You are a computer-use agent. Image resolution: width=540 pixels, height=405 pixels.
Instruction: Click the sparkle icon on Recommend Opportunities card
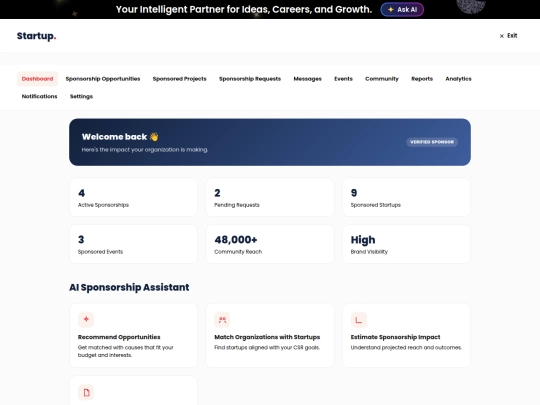(86, 320)
